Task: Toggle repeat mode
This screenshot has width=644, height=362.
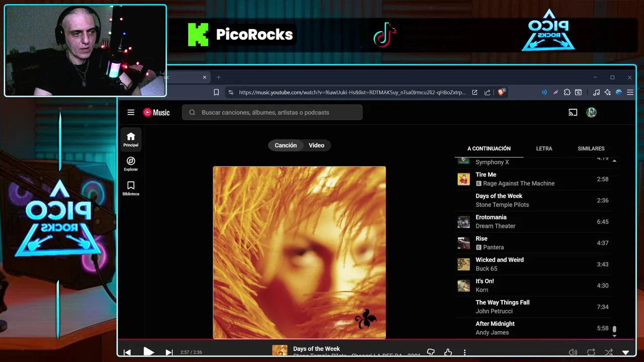Action: tap(591, 352)
